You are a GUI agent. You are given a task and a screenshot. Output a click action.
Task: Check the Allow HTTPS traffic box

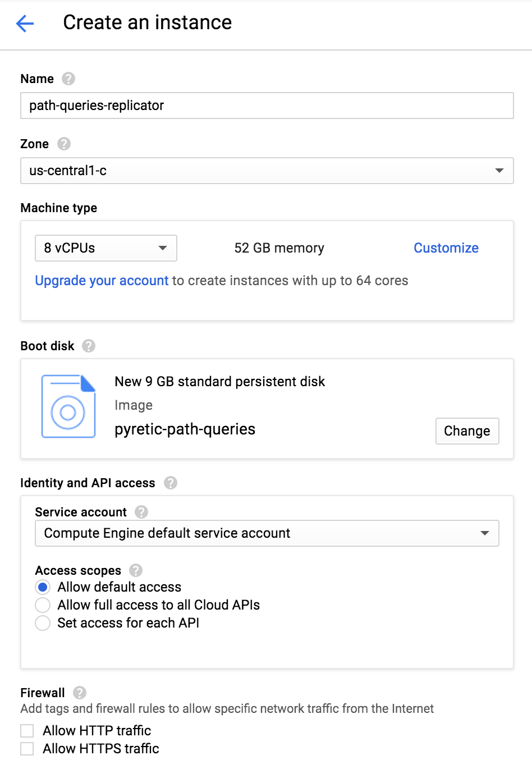(27, 749)
